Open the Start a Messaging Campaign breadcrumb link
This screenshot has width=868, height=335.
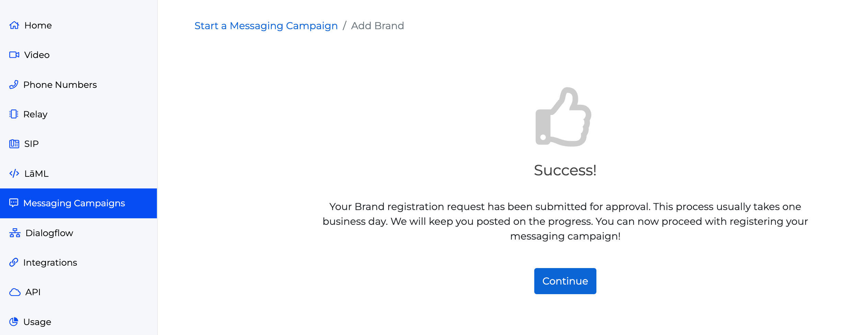coord(266,25)
